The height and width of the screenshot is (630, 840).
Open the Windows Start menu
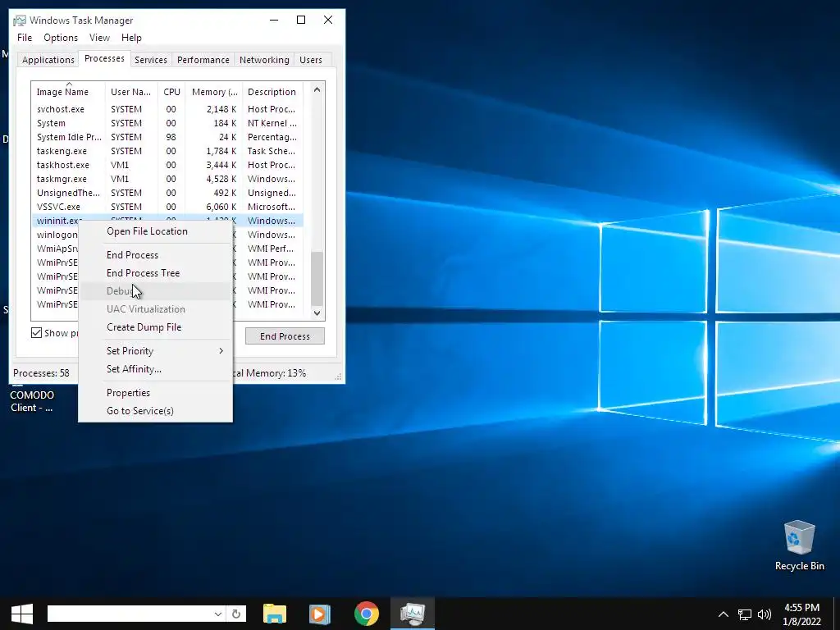tap(22, 614)
